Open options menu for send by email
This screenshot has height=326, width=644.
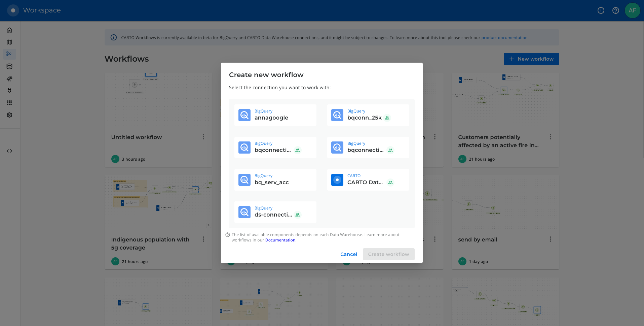550,239
